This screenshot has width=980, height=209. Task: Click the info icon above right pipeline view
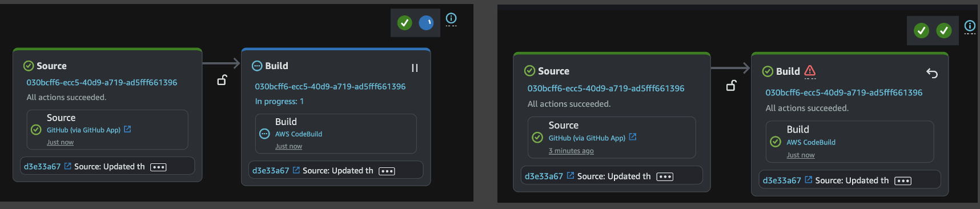coord(970,26)
